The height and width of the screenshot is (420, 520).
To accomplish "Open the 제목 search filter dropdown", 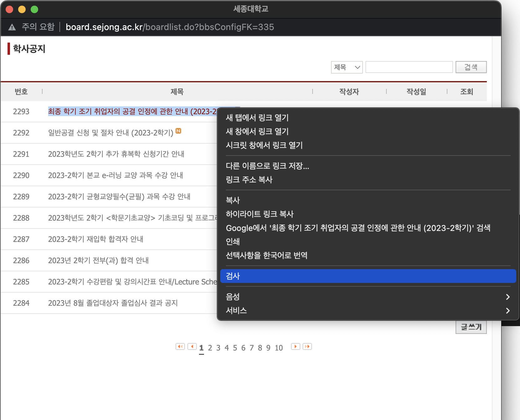I will click(x=346, y=67).
